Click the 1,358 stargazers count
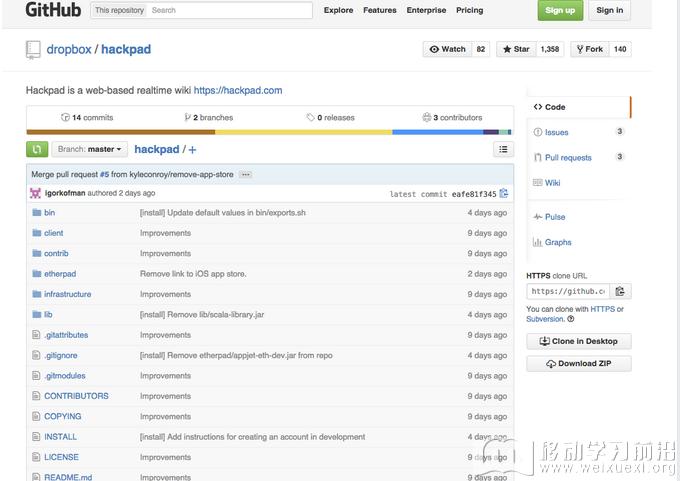 [549, 49]
